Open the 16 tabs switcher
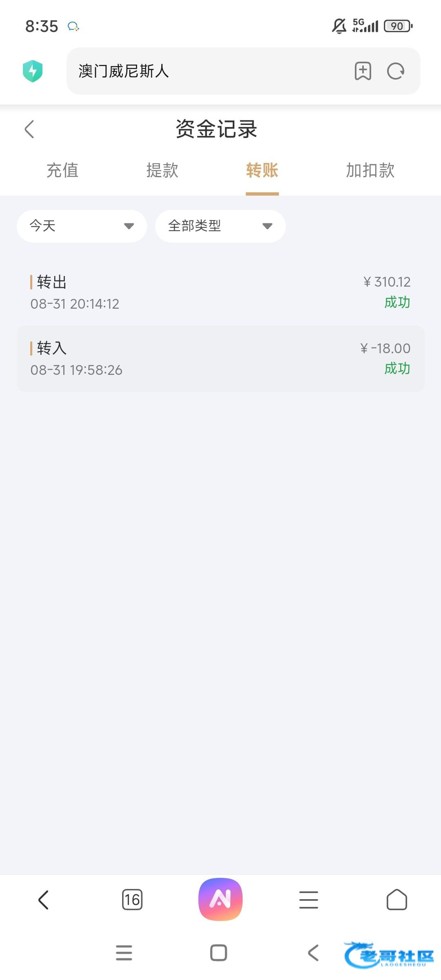441x980 pixels. click(132, 900)
